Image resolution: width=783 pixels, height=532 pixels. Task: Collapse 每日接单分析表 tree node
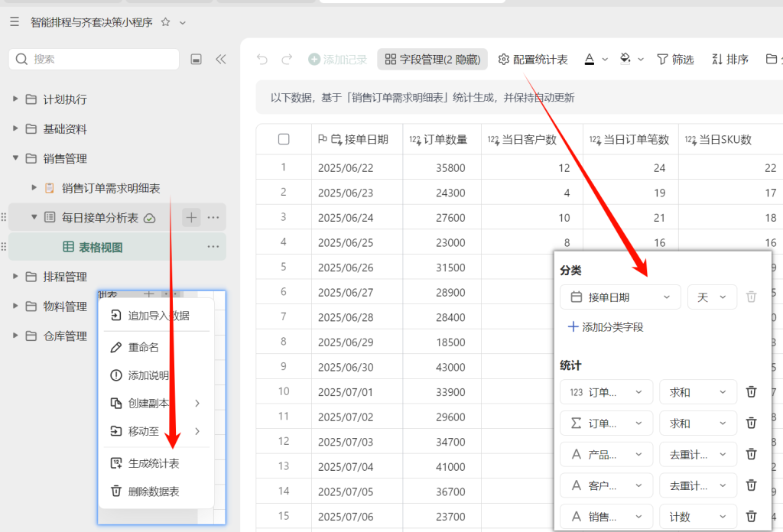coord(34,217)
